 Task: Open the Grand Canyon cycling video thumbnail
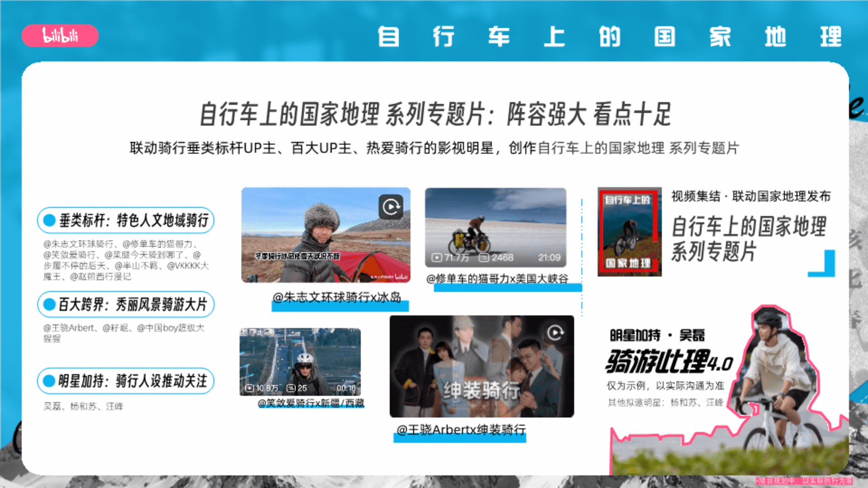click(495, 227)
